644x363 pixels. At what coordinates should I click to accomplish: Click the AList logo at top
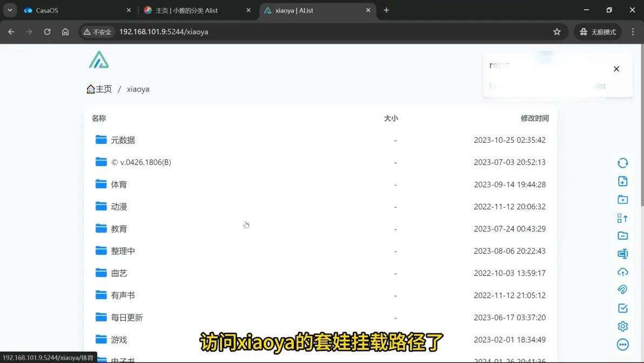coord(99,60)
